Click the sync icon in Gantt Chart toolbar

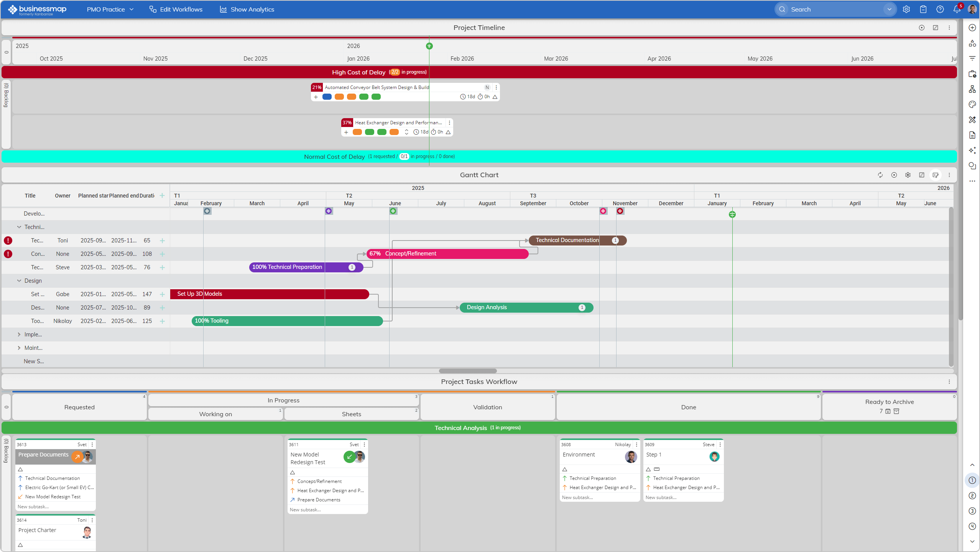point(880,175)
